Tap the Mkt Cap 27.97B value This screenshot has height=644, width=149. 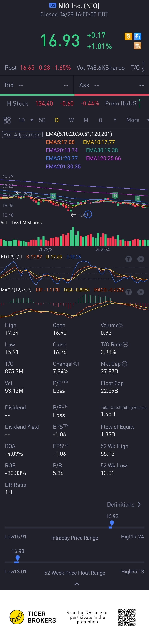109,371
